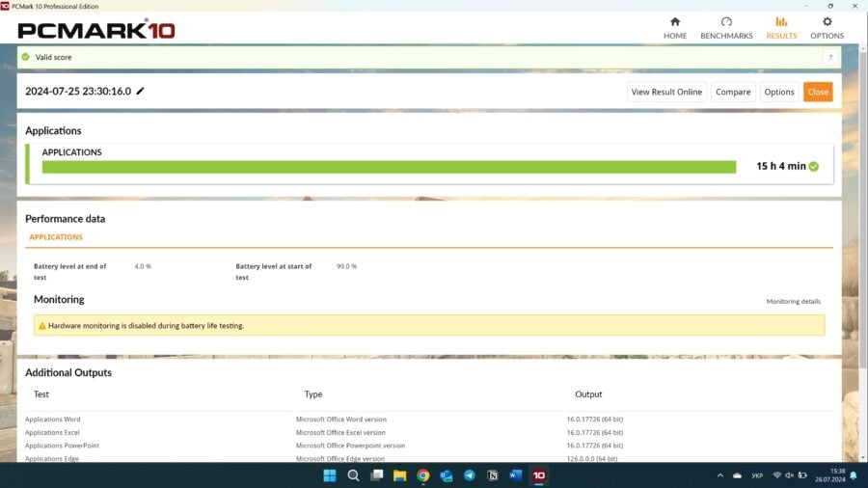Open File Explorer from the taskbar
The width and height of the screenshot is (868, 488).
tap(399, 475)
